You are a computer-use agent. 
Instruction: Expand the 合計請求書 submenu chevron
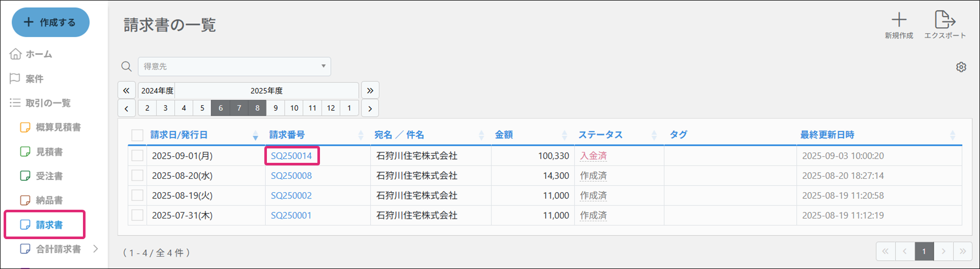[95, 249]
